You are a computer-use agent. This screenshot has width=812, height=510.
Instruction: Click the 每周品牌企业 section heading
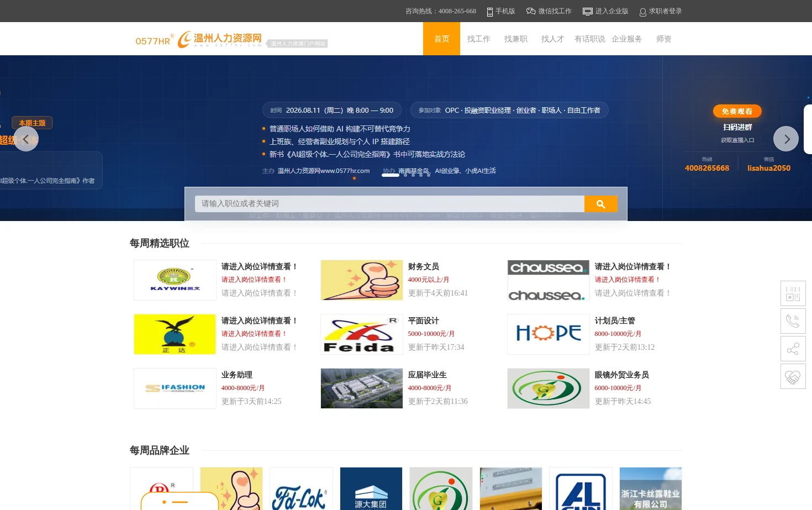[160, 450]
